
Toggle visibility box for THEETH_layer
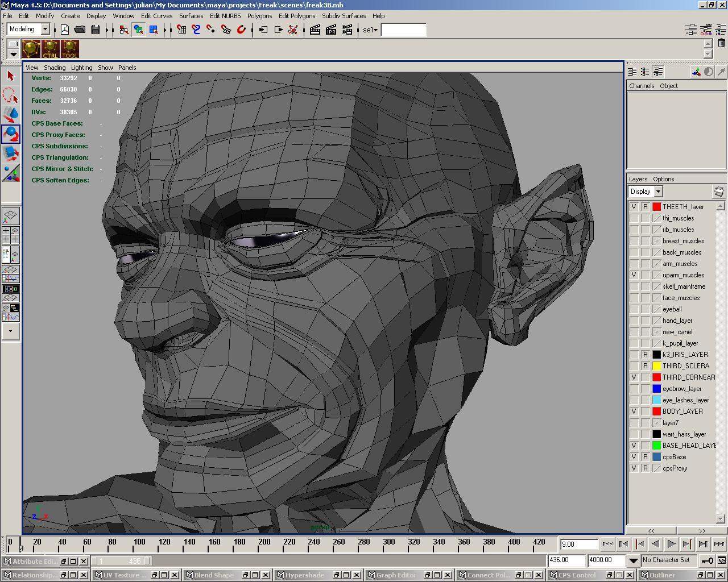tap(634, 207)
